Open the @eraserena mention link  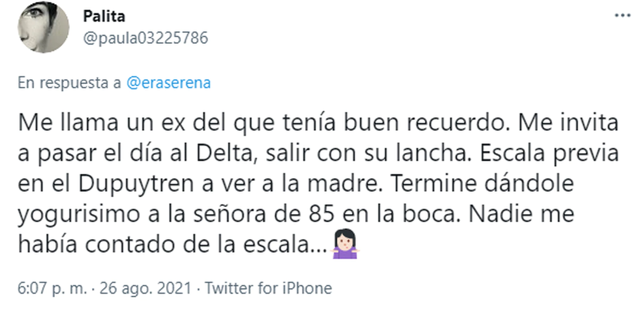tap(169, 83)
